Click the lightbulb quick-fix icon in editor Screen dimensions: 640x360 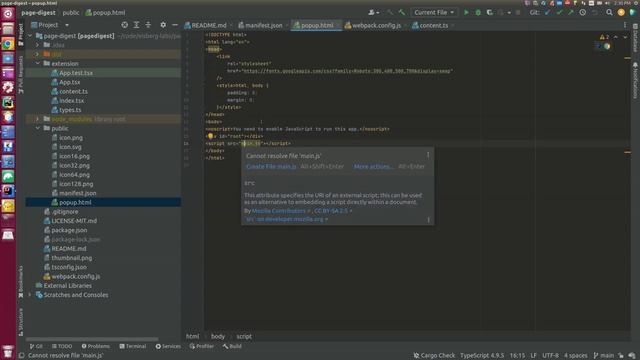click(210, 136)
